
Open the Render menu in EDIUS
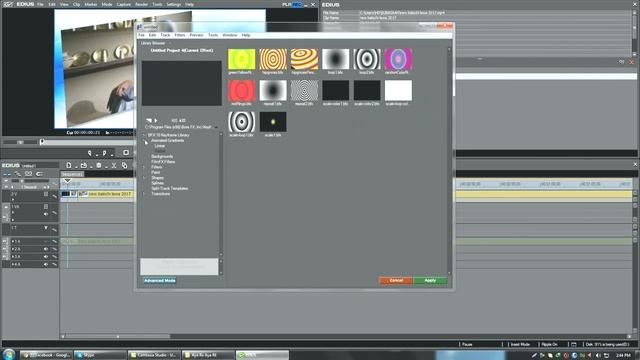(141, 4)
